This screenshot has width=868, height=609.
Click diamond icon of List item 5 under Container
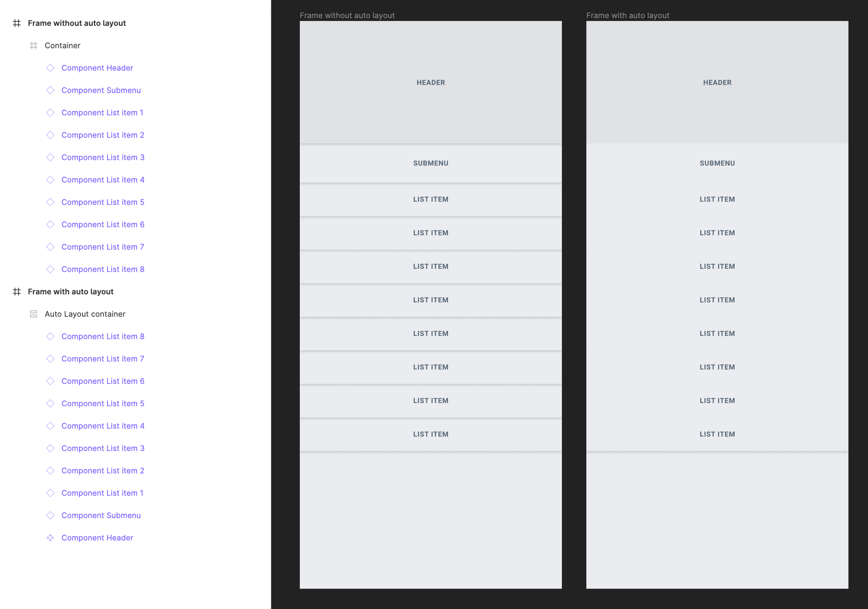pyautogui.click(x=50, y=202)
